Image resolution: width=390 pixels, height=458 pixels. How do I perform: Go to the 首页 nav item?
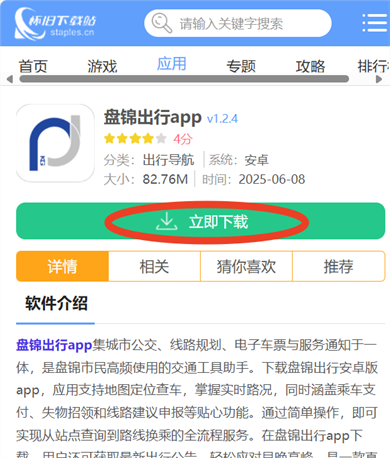click(x=33, y=66)
